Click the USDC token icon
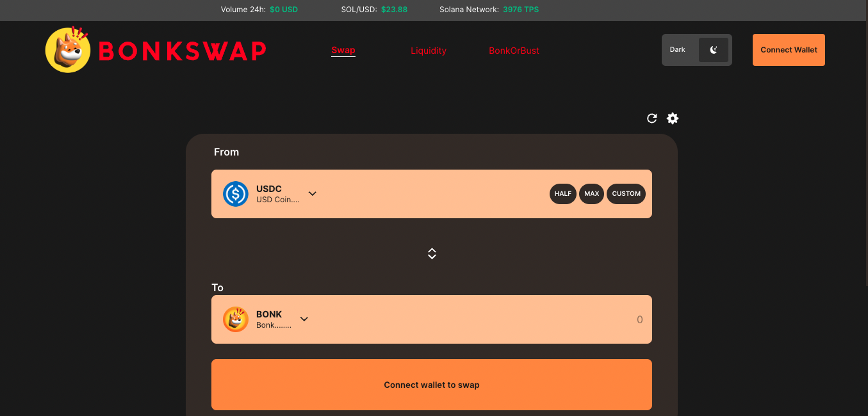This screenshot has width=868, height=416. tap(236, 194)
